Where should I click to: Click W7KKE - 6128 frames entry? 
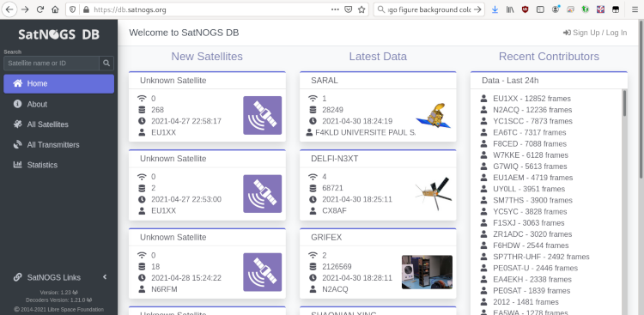[531, 155]
